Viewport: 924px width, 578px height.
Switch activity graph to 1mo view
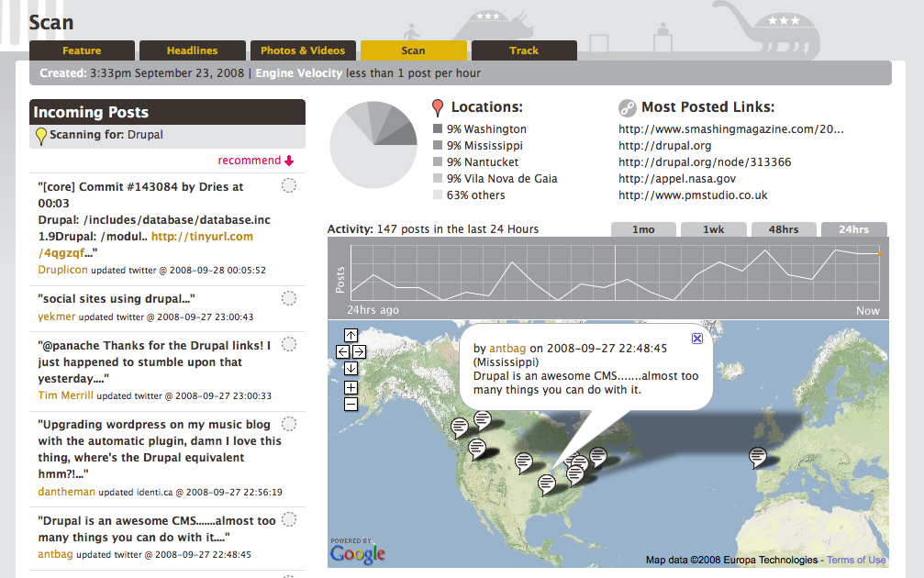pos(643,229)
